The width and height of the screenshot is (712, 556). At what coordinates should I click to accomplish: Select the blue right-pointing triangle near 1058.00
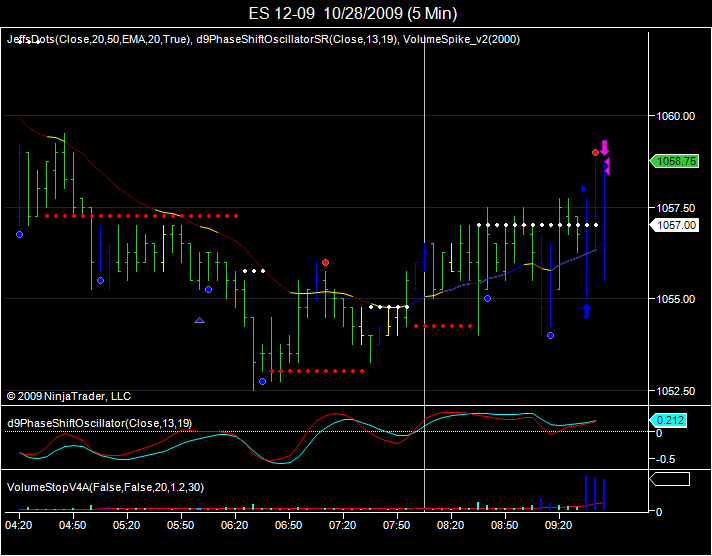coord(584,189)
